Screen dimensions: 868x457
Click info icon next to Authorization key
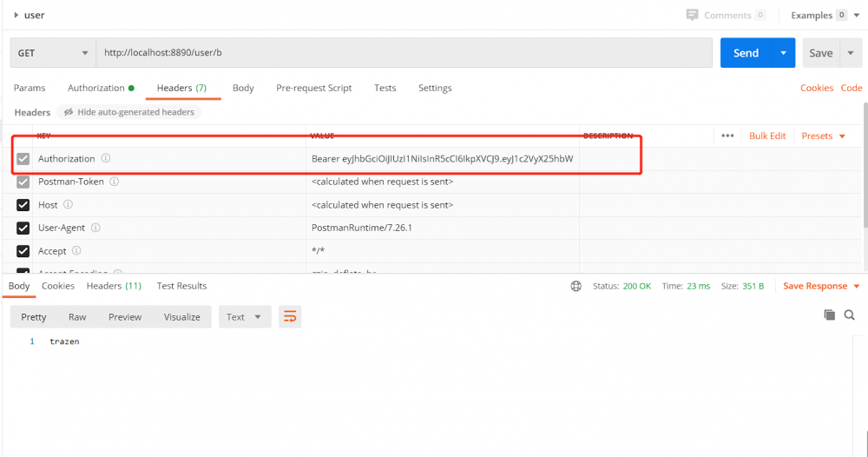pyautogui.click(x=106, y=158)
